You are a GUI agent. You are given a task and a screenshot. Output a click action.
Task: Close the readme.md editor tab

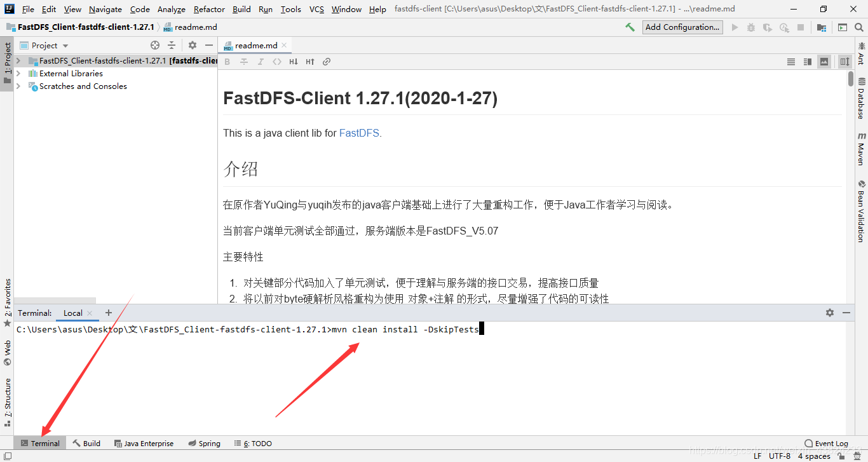click(284, 45)
